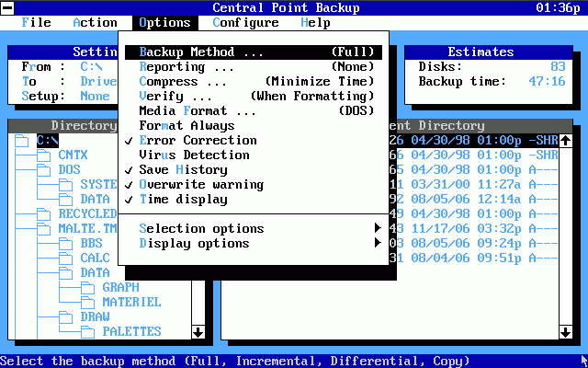The width and height of the screenshot is (588, 368).
Task: Select the file dated 11/17/06 03:32p
Action: coord(474,229)
